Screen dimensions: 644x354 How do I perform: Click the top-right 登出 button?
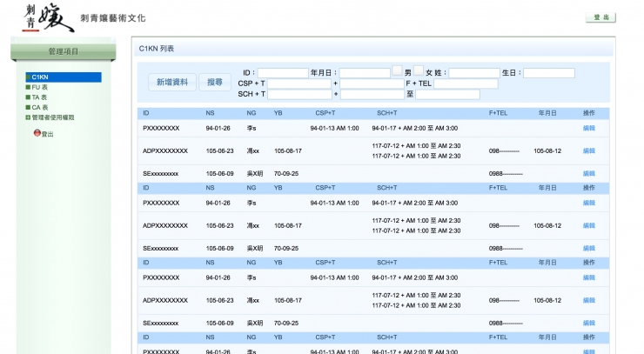pos(600,17)
